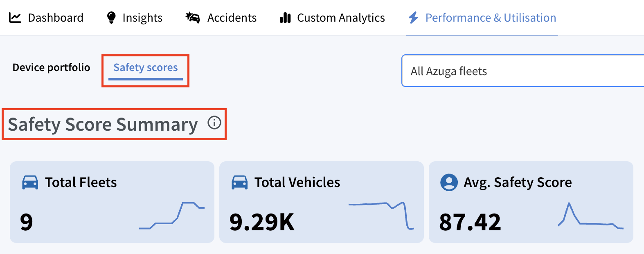
Task: Go to the Insights section
Action: 142,18
